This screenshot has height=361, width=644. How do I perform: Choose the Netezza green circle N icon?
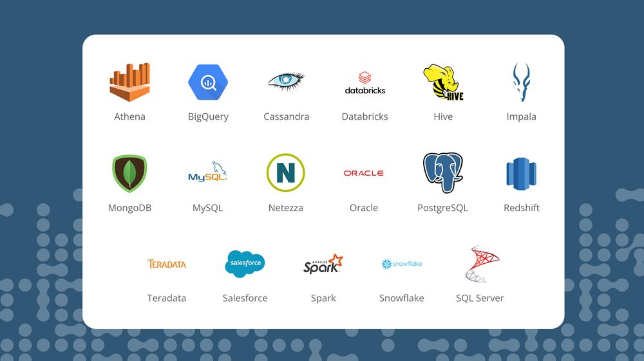click(x=286, y=172)
